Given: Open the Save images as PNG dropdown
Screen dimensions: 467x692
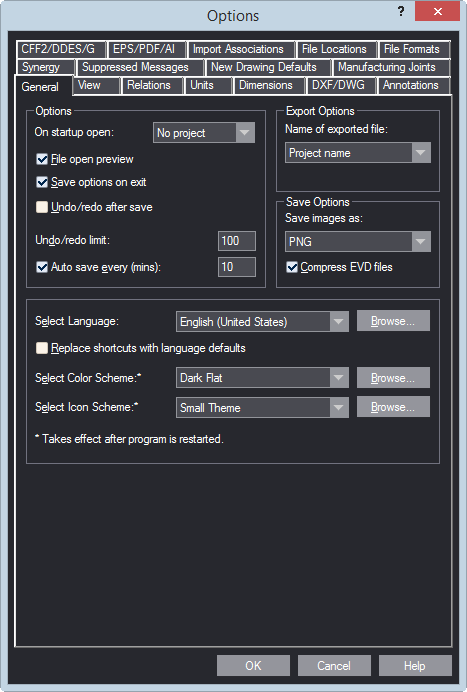Looking at the screenshot, I should pos(358,242).
